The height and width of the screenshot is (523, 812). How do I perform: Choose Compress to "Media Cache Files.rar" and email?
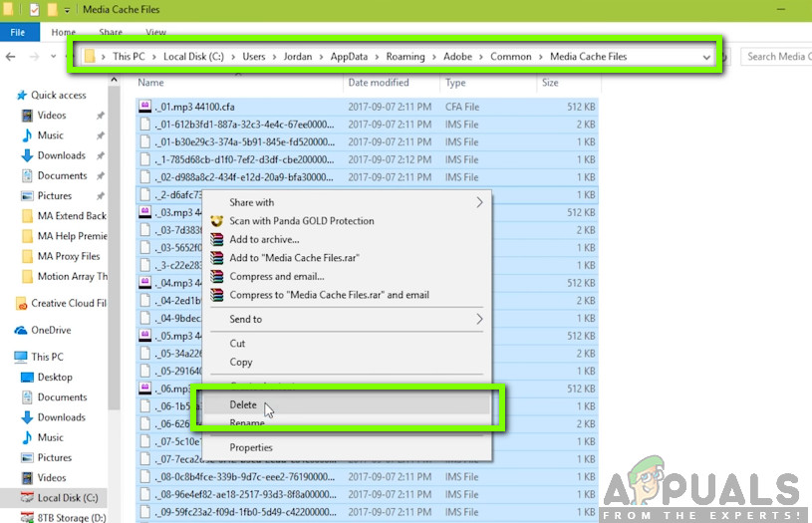tap(347, 295)
